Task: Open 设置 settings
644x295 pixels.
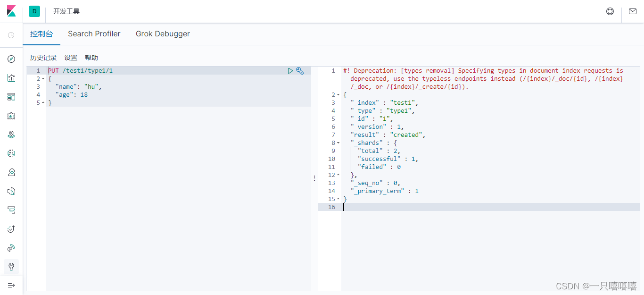Action: 71,58
